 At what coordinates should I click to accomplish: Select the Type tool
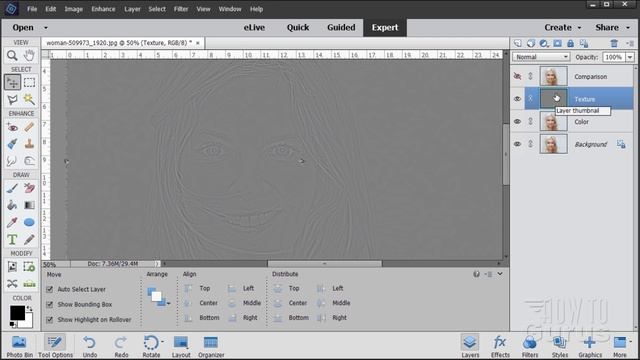click(12, 239)
